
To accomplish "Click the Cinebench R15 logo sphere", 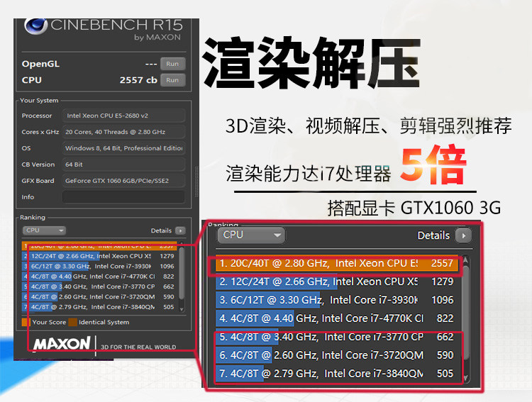I will pos(36,26).
